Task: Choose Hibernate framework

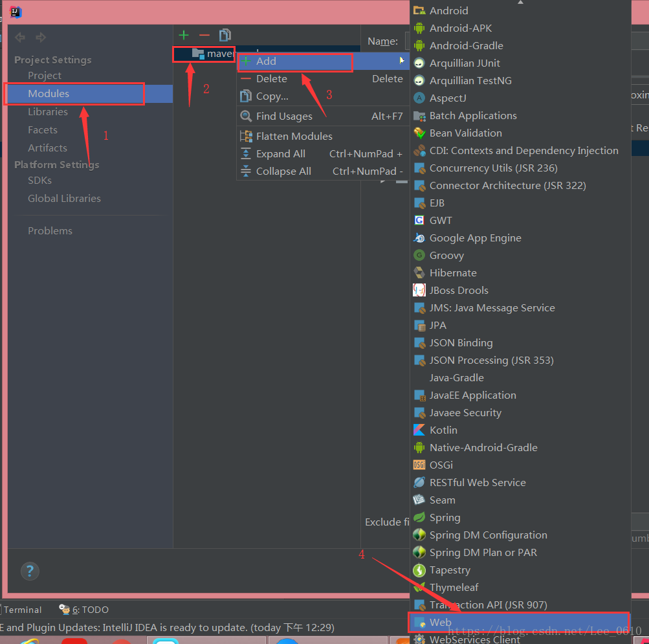Action: [x=520, y=272]
